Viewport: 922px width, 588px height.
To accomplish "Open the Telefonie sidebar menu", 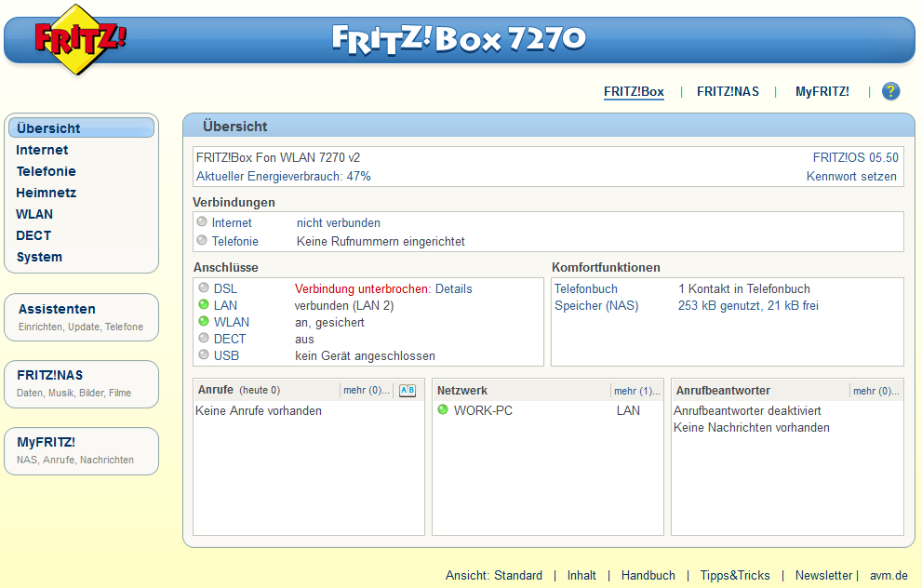I will pos(46,171).
